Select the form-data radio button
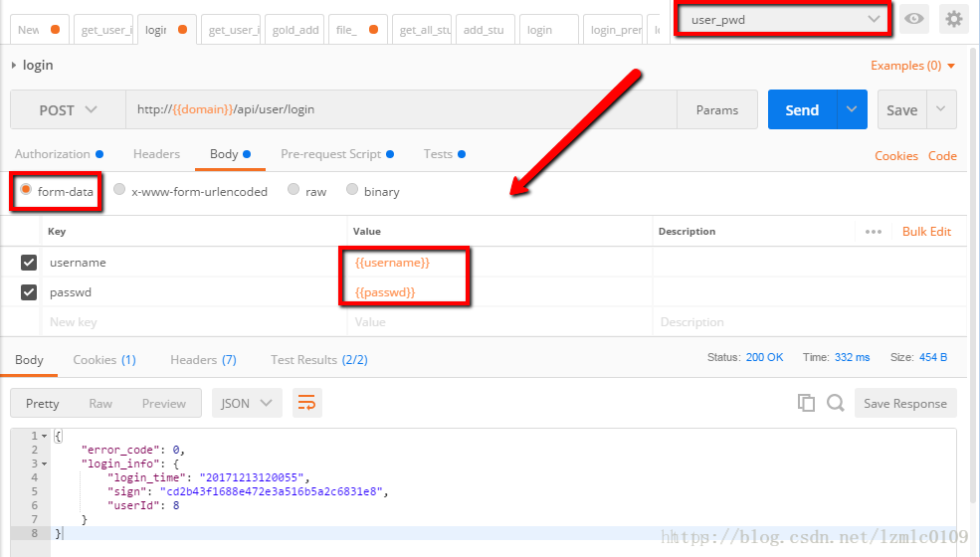This screenshot has height=557, width=980. [x=26, y=189]
